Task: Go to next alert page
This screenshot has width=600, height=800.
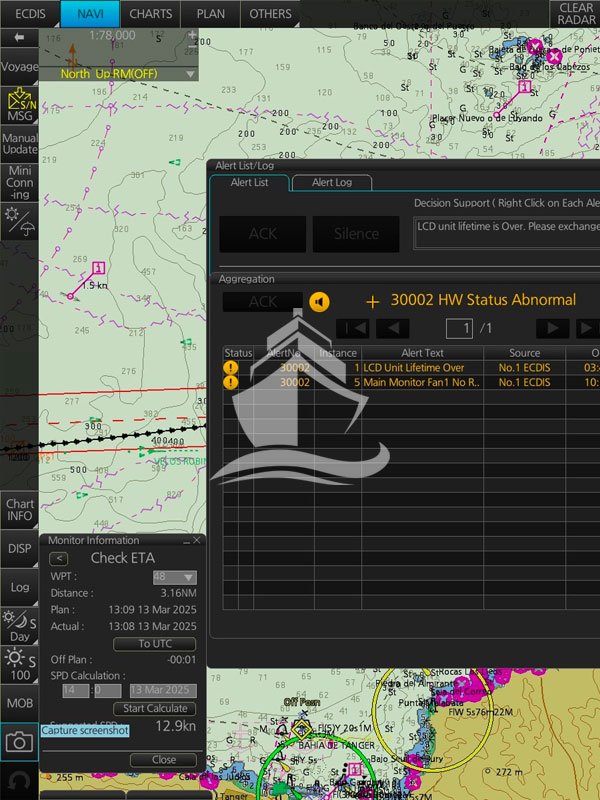Action: 553,329
